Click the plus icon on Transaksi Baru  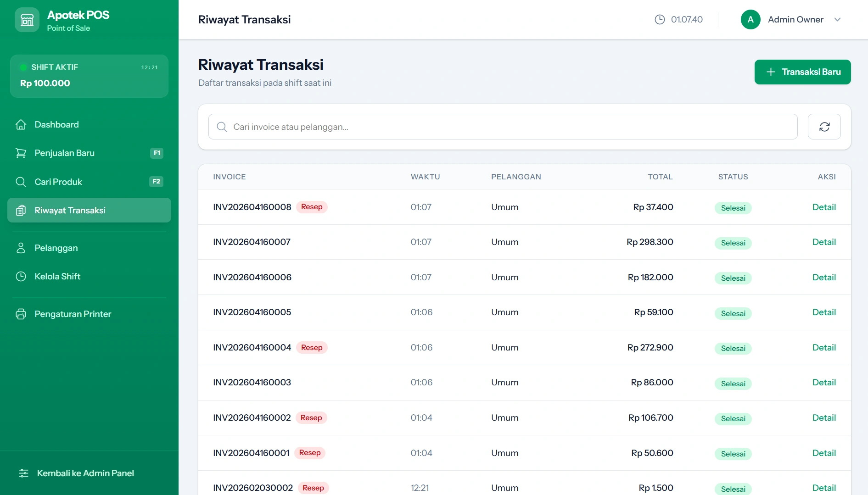tap(771, 72)
